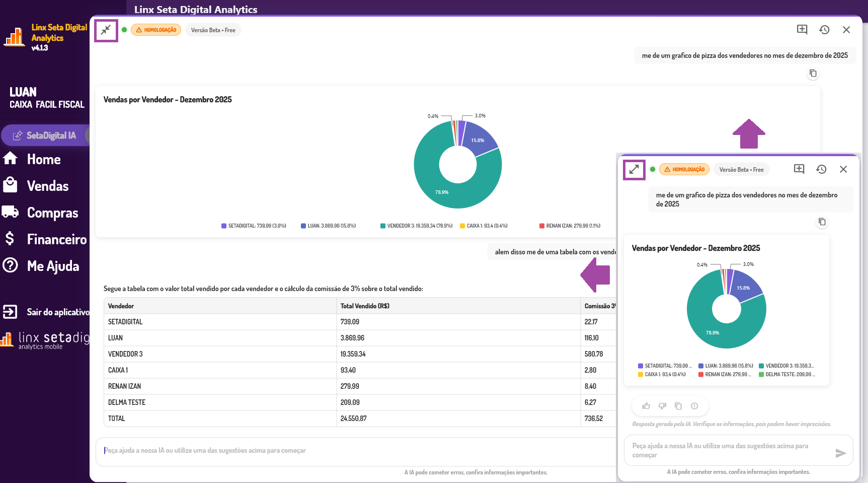Click the HOMOLOGAÇÃO badge in large panel

156,30
